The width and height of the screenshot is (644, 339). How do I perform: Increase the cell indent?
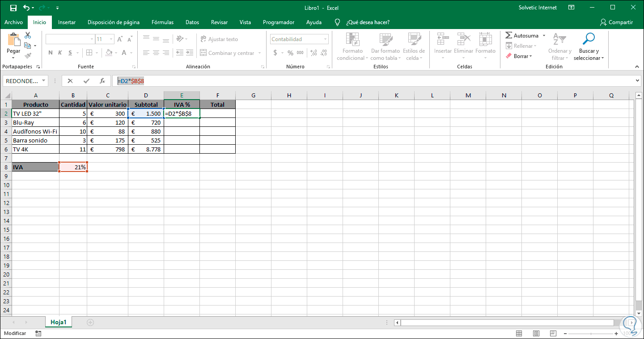pyautogui.click(x=190, y=53)
